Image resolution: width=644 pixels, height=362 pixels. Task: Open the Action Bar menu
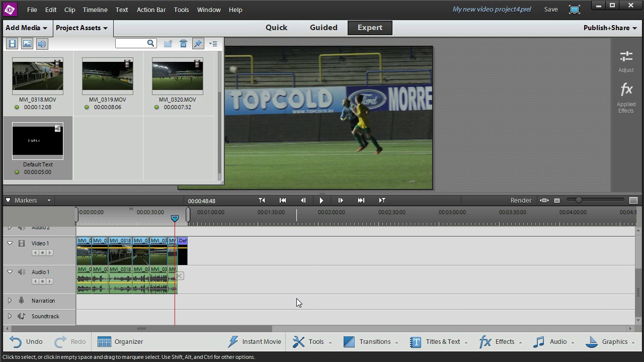(x=151, y=10)
